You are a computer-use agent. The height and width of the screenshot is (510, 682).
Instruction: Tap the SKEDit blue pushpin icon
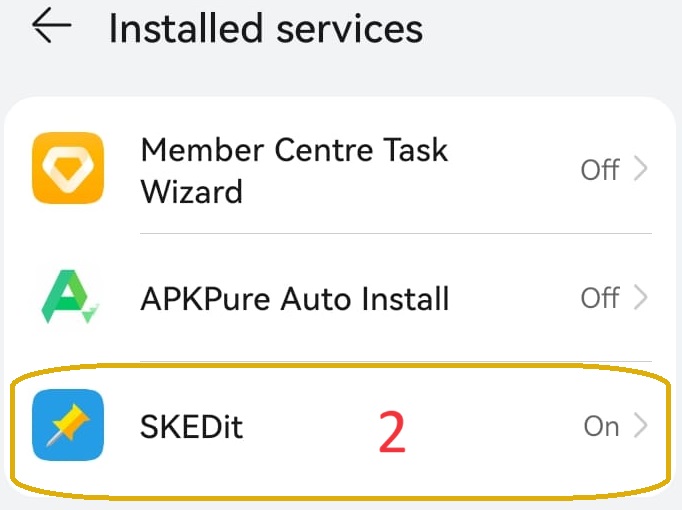pos(68,425)
